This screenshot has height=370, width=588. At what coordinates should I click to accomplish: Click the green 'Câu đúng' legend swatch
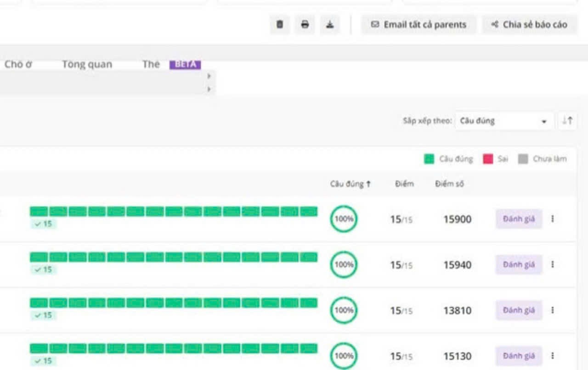[x=429, y=159]
